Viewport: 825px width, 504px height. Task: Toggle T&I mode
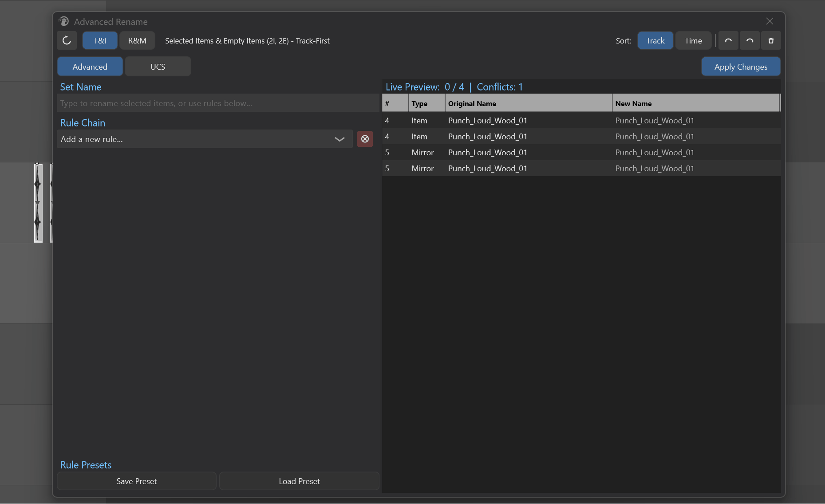click(x=100, y=40)
